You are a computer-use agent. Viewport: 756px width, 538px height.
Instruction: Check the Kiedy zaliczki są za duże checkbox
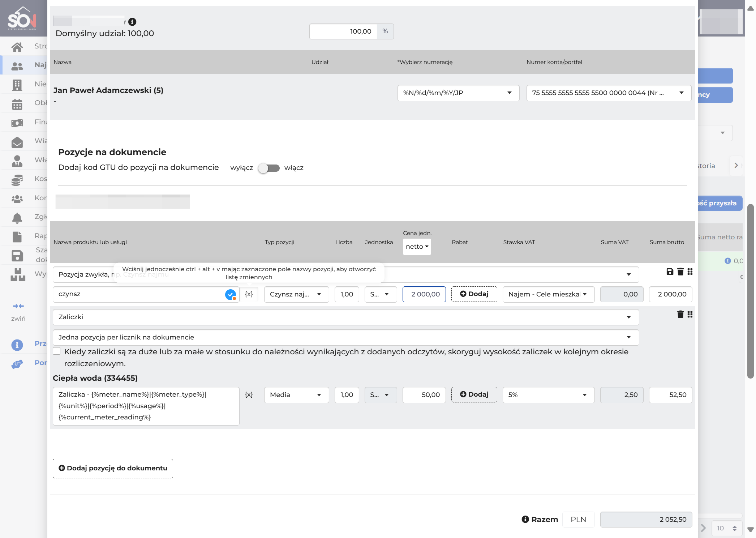[x=57, y=351]
